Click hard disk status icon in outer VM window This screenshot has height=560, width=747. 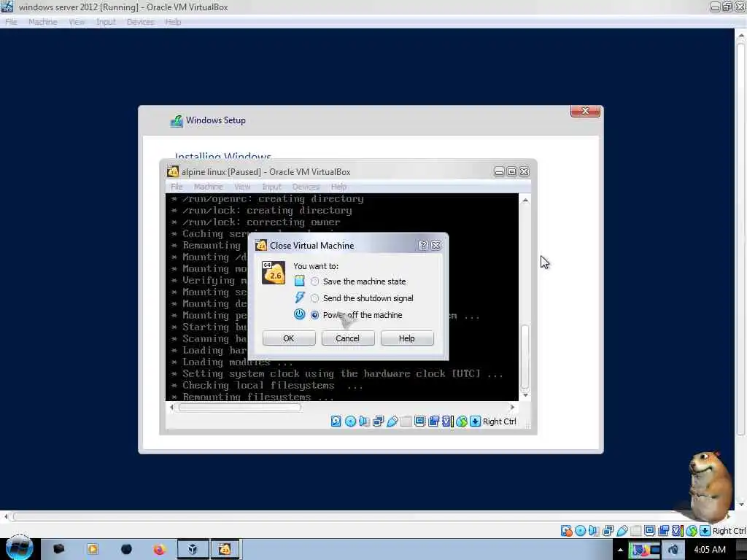pos(566,531)
